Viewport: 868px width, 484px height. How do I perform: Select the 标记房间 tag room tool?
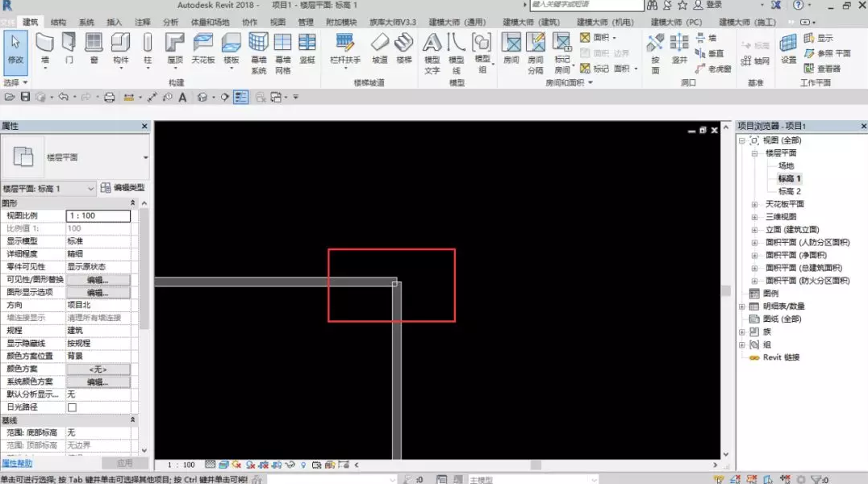pos(562,53)
